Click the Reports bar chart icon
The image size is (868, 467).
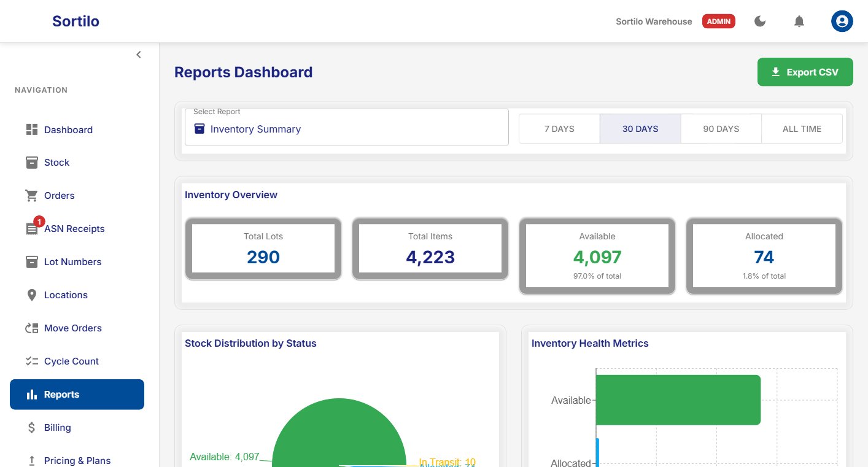click(32, 395)
